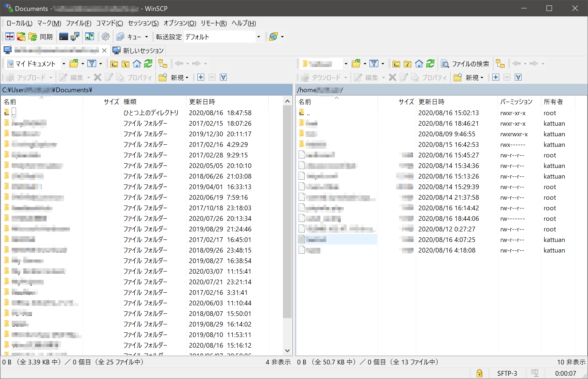Go to local parent directory icon

coord(114,64)
